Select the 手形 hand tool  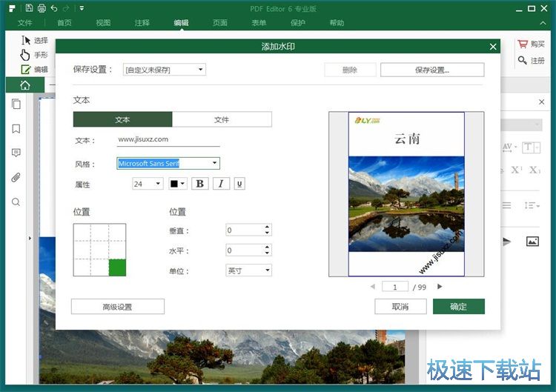pos(34,55)
